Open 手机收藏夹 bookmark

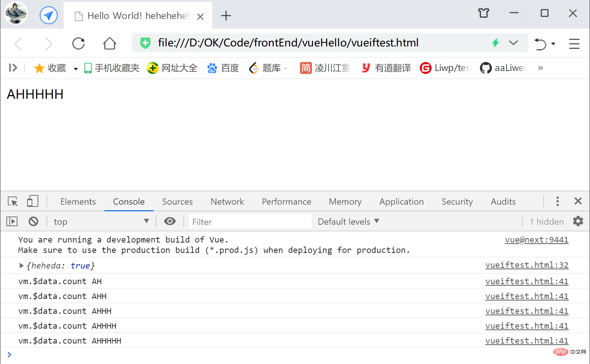pyautogui.click(x=112, y=68)
